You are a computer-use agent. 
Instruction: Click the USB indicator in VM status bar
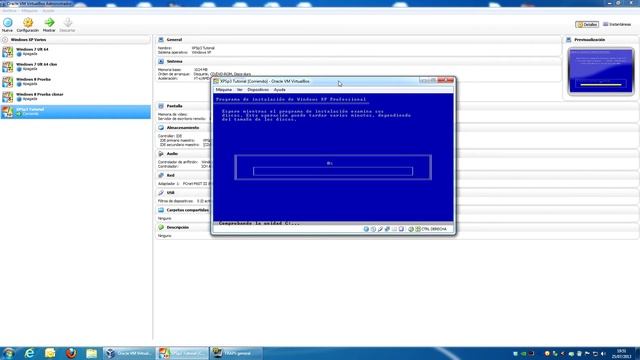click(380, 229)
